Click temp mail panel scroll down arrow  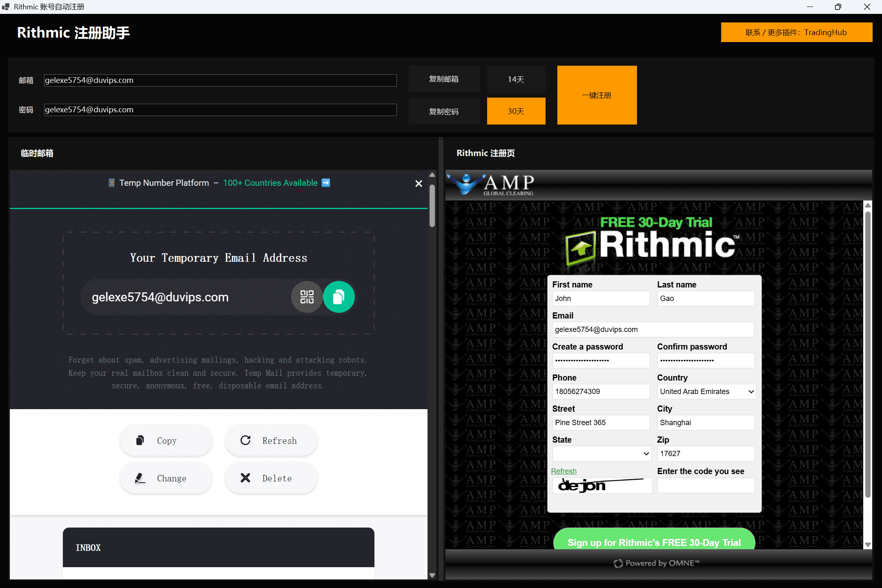click(432, 575)
